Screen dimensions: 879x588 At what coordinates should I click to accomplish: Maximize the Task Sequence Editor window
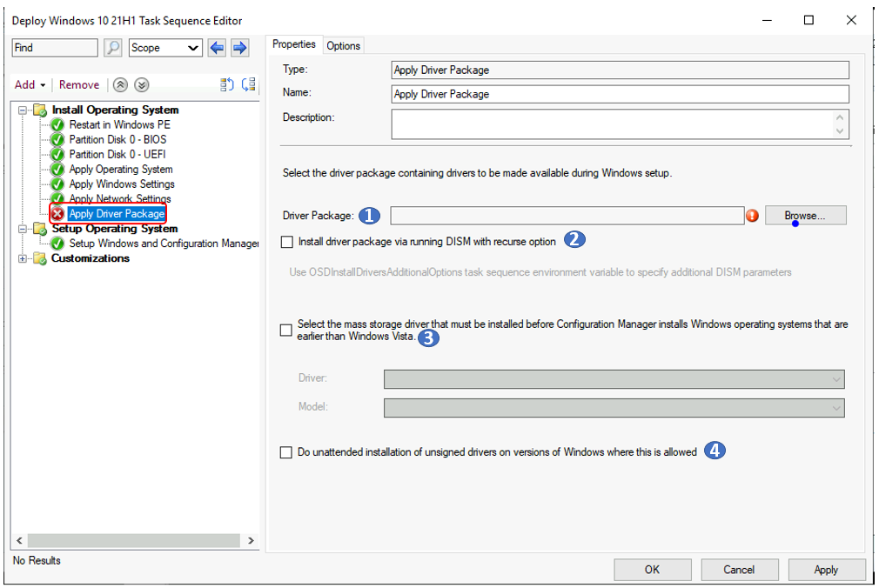tap(809, 20)
